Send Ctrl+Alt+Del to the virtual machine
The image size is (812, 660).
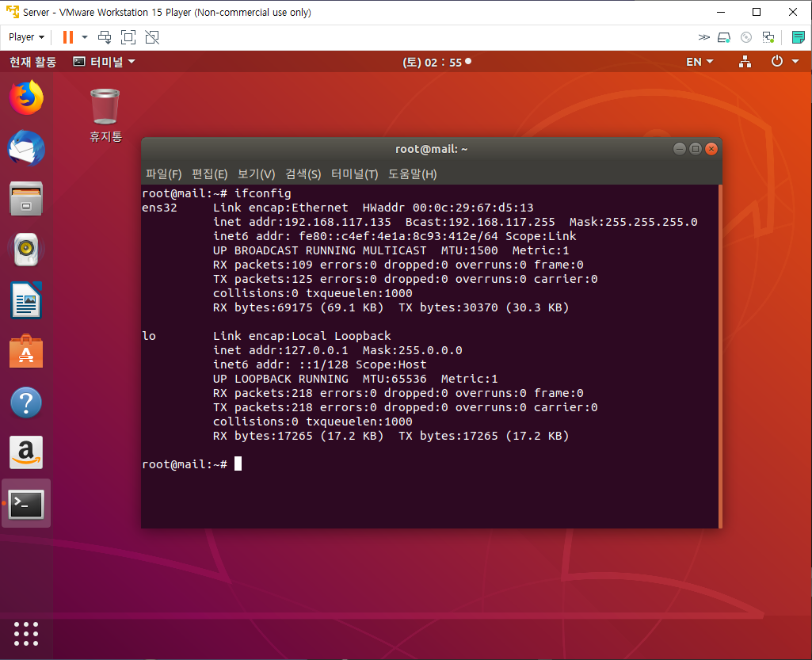(x=105, y=37)
